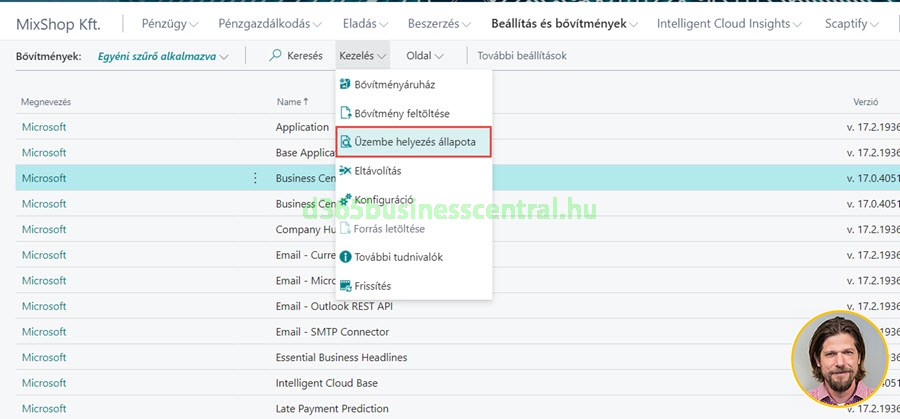Click the Frissítés refresh icon
This screenshot has width=900, height=419.
[x=345, y=286]
